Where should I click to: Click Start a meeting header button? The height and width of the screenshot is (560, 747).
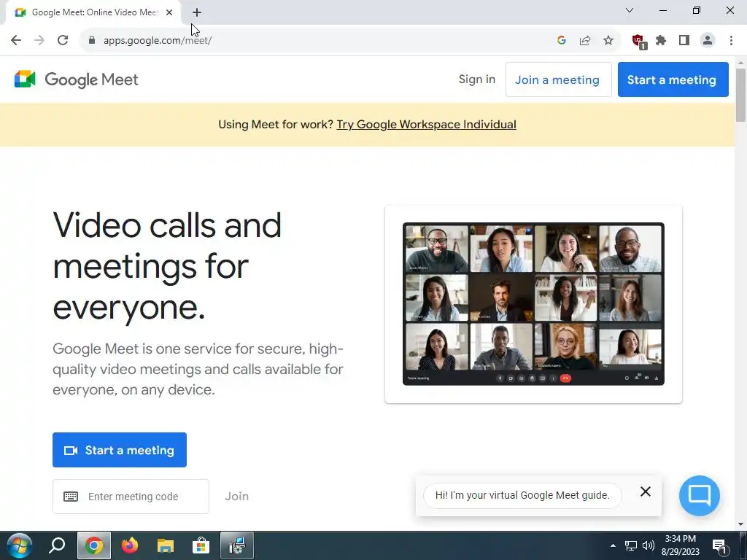click(673, 79)
